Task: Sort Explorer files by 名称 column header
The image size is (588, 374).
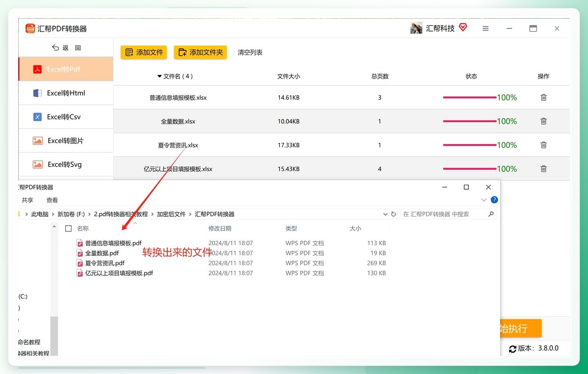Action: pos(83,228)
